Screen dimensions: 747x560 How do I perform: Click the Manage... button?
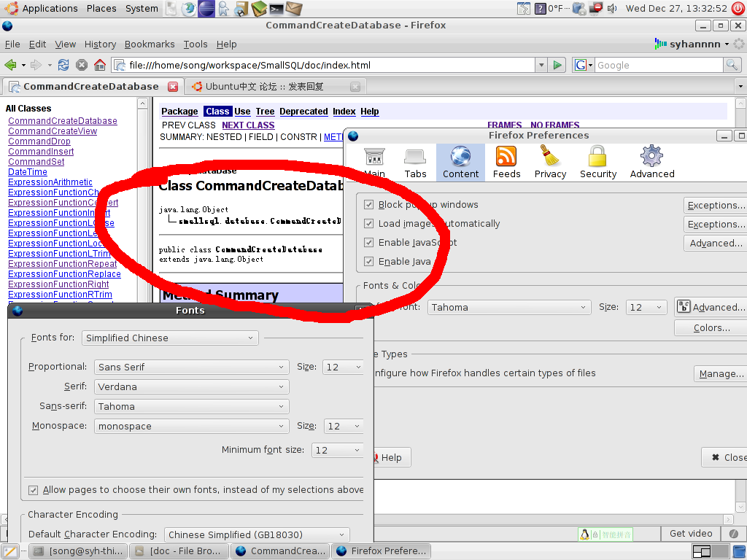click(720, 374)
